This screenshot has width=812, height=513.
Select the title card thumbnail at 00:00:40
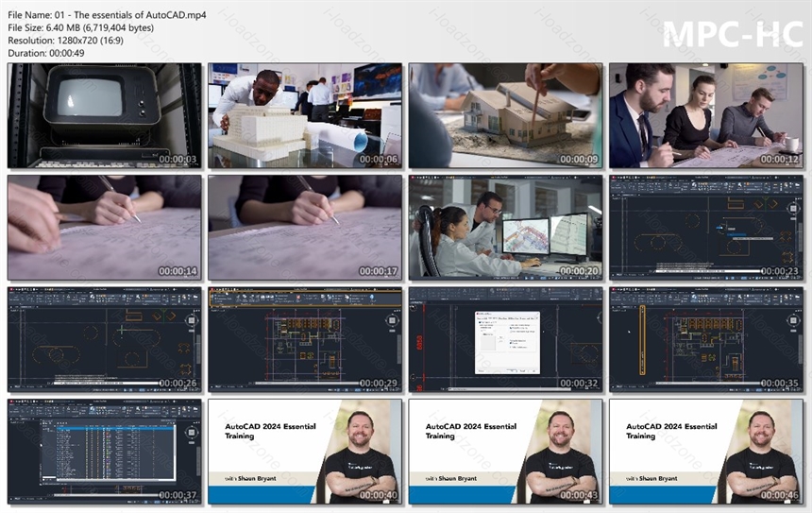click(x=305, y=452)
